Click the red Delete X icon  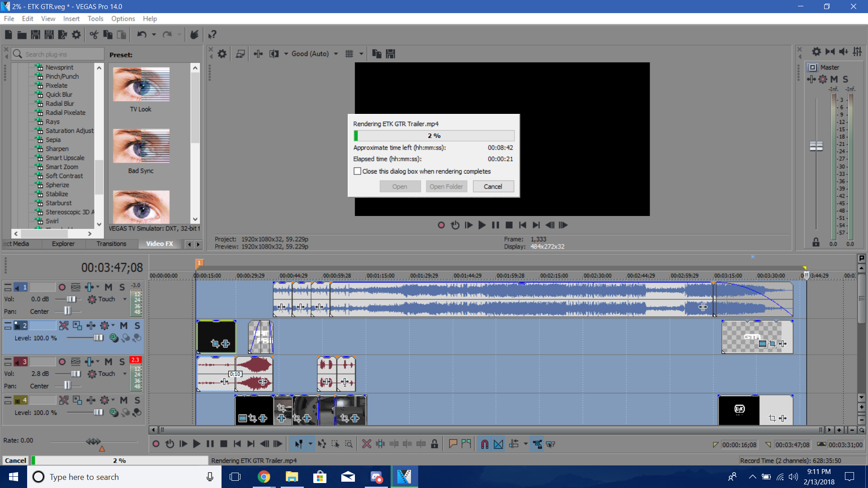[x=367, y=444]
